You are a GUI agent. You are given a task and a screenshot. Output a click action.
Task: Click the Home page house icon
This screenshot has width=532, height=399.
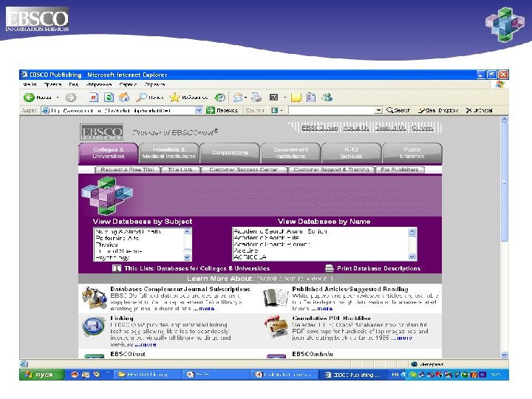pyautogui.click(x=124, y=98)
